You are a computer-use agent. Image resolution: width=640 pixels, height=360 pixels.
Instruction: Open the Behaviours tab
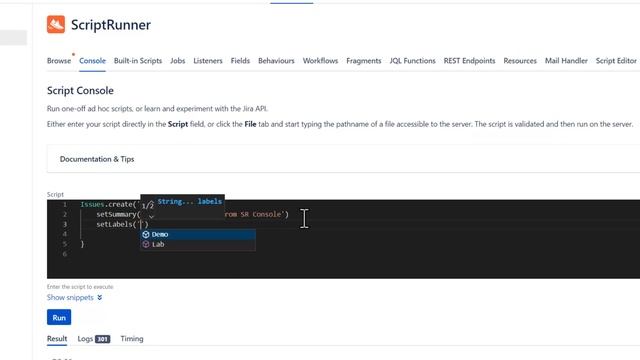276,61
